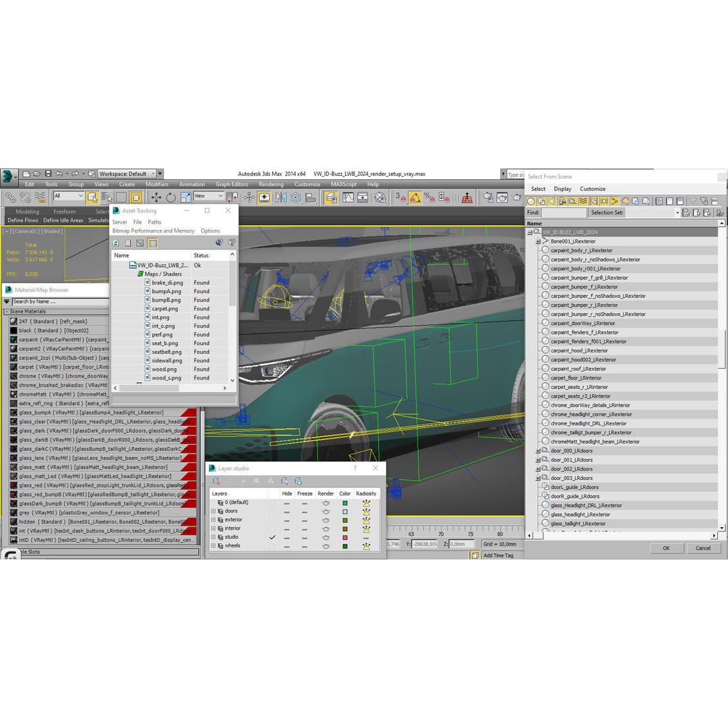
Task: Click OK in Select From Scene dialog
Action: point(666,548)
